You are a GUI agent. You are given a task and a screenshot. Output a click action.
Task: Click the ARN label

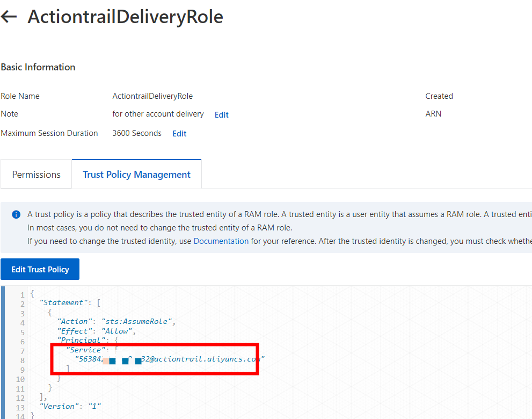click(x=433, y=114)
